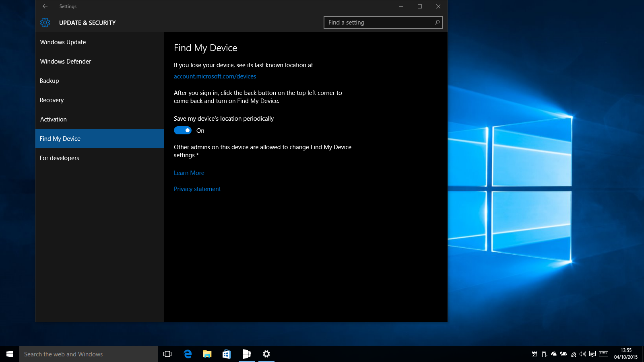Click the Show desktop strip at the taskbar end
Screen dimensions: 644x362
click(643, 354)
